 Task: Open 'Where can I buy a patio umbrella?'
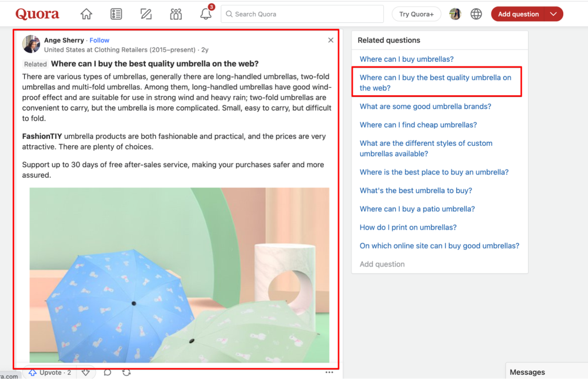pos(417,209)
